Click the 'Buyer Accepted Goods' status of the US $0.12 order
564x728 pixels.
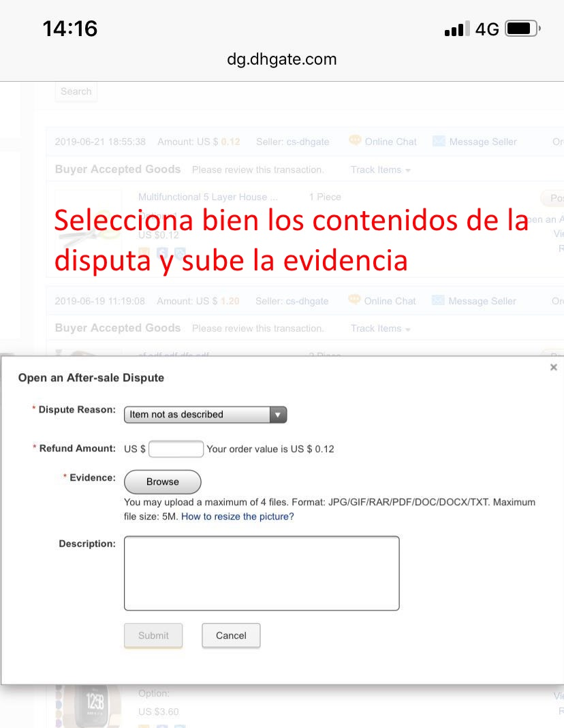click(117, 169)
